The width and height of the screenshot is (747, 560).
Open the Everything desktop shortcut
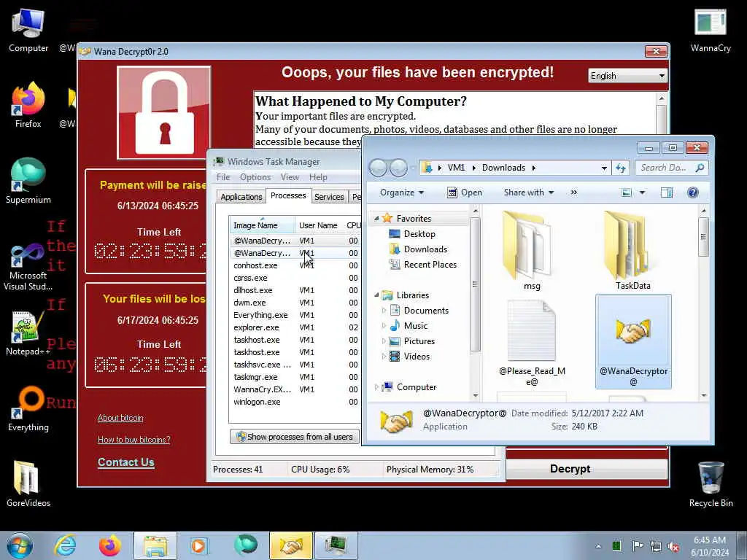[28, 408]
